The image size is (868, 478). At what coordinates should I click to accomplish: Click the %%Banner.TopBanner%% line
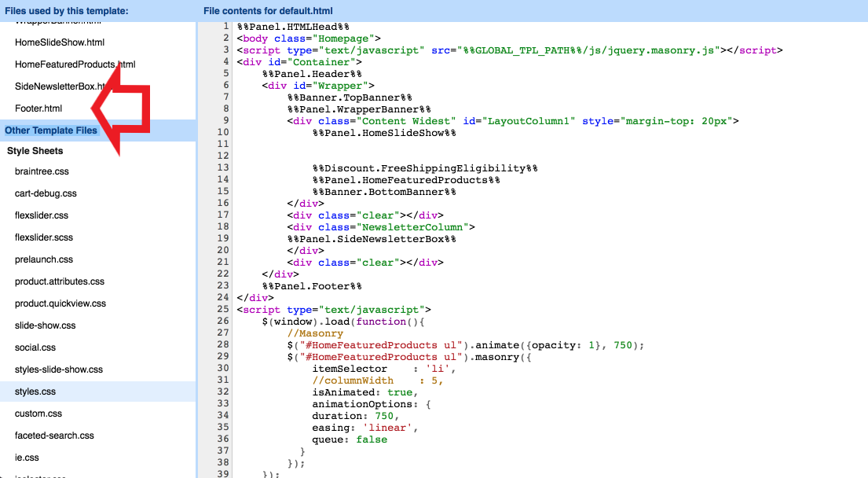pos(350,97)
